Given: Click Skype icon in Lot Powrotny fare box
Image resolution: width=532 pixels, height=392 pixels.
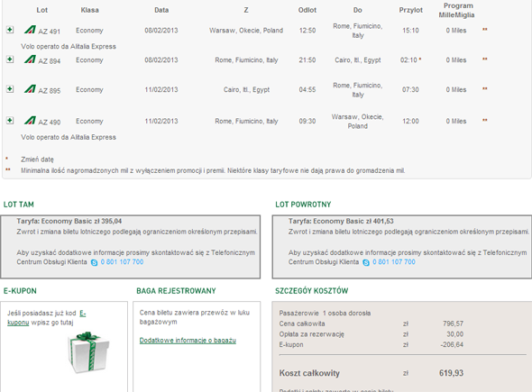Looking at the screenshot, I should pos(366,262).
